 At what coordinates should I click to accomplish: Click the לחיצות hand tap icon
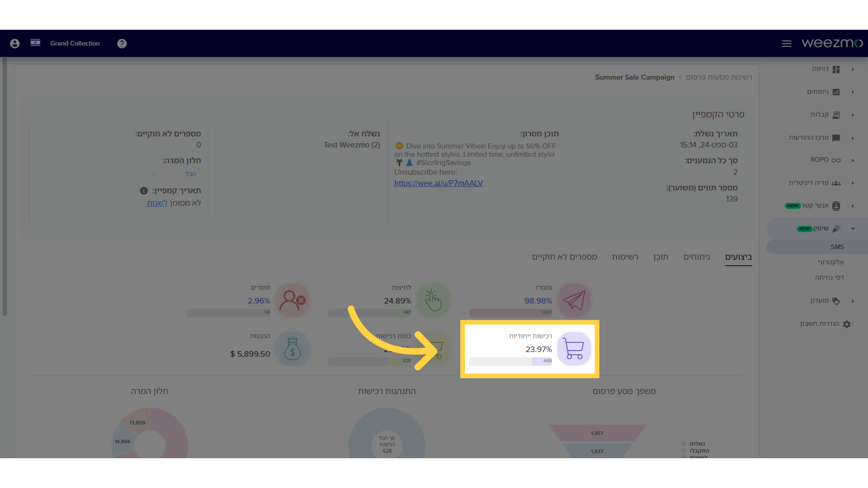[x=433, y=300]
